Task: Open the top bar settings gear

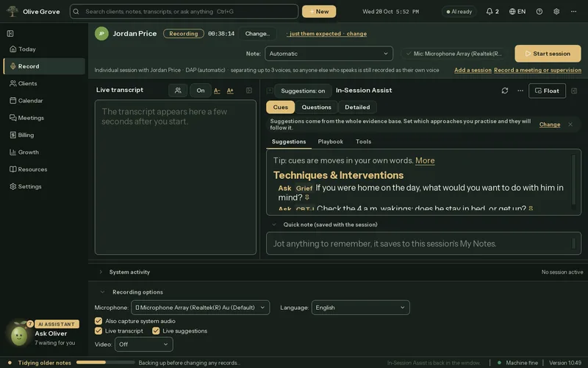Action: tap(556, 12)
